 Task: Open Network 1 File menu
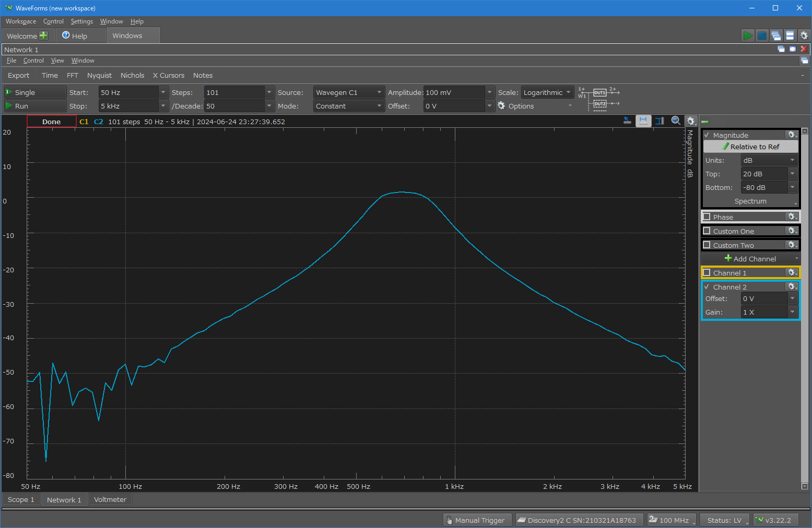(x=11, y=61)
